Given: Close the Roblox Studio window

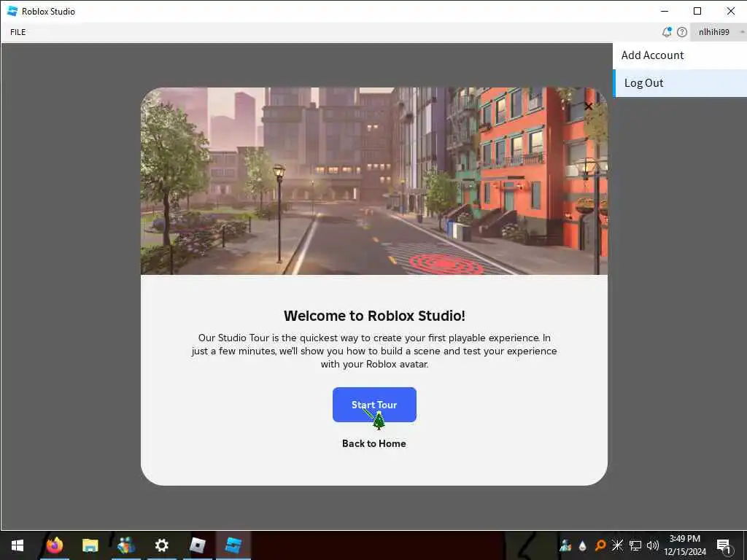Looking at the screenshot, I should [730, 11].
